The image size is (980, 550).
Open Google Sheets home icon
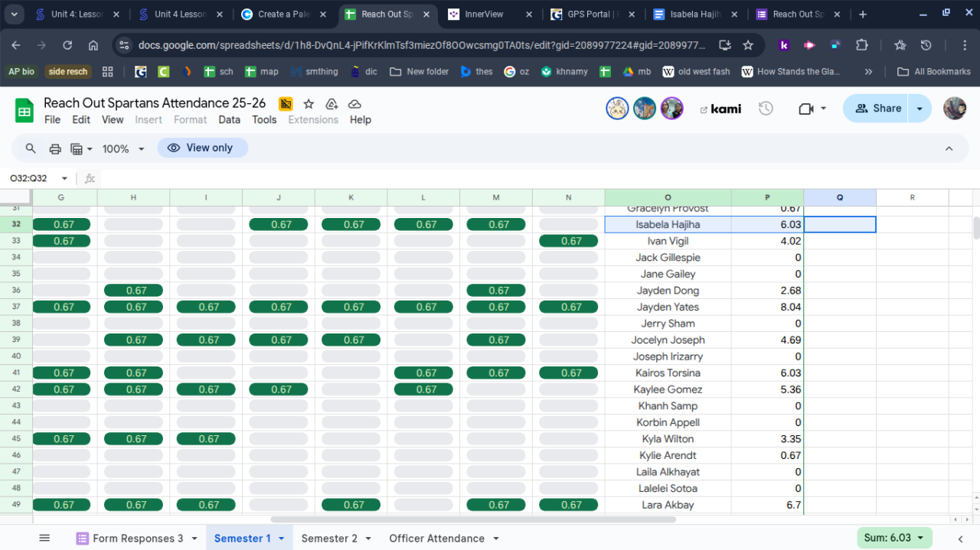tap(24, 111)
